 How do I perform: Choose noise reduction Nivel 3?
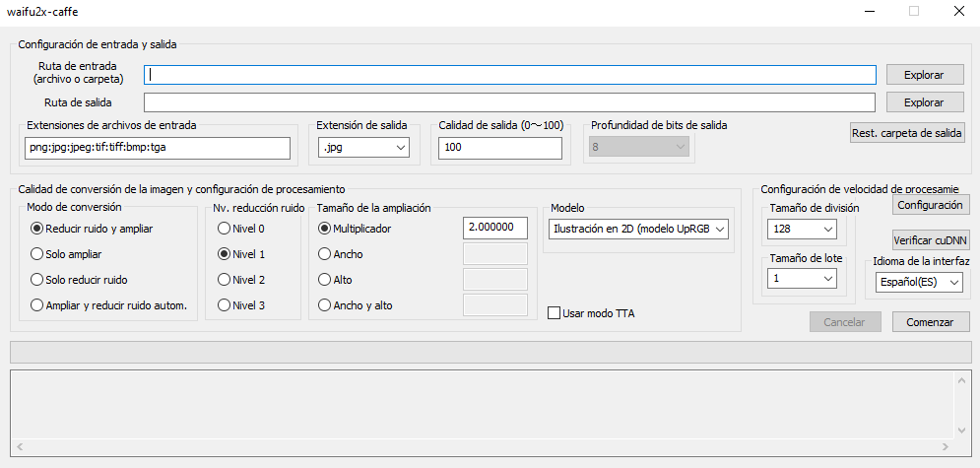pyautogui.click(x=240, y=304)
